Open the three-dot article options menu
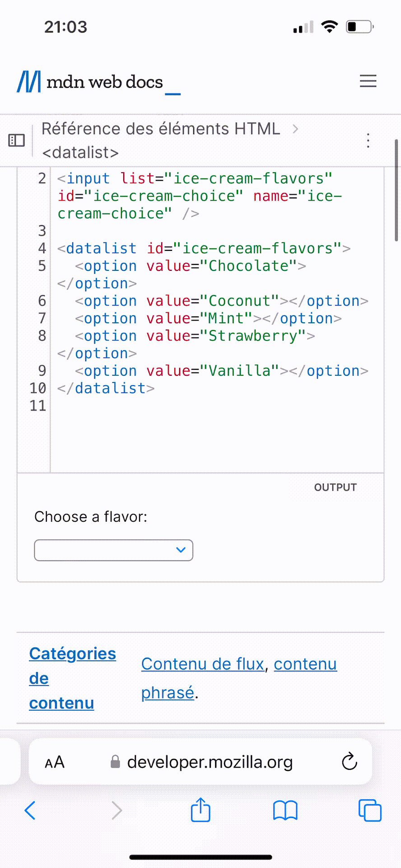Image resolution: width=401 pixels, height=868 pixels. point(368,141)
